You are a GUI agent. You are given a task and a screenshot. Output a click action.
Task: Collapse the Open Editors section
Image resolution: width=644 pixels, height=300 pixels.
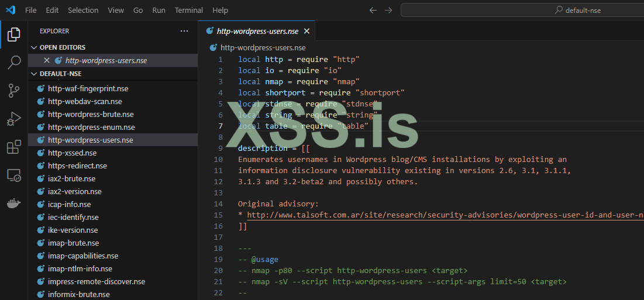(x=113, y=47)
